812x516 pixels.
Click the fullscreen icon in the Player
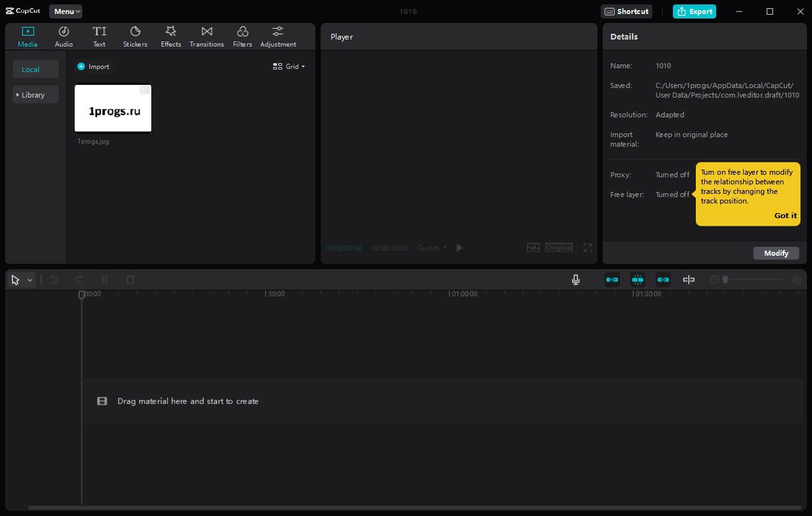[587, 247]
